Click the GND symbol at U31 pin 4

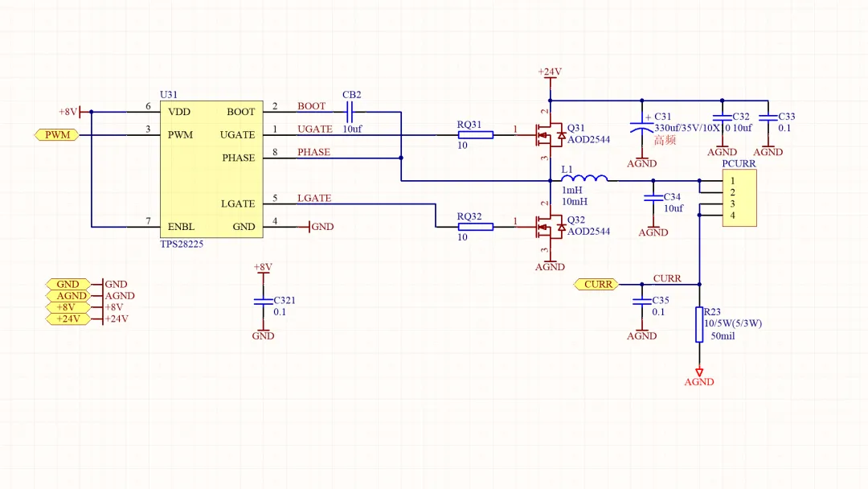[317, 227]
